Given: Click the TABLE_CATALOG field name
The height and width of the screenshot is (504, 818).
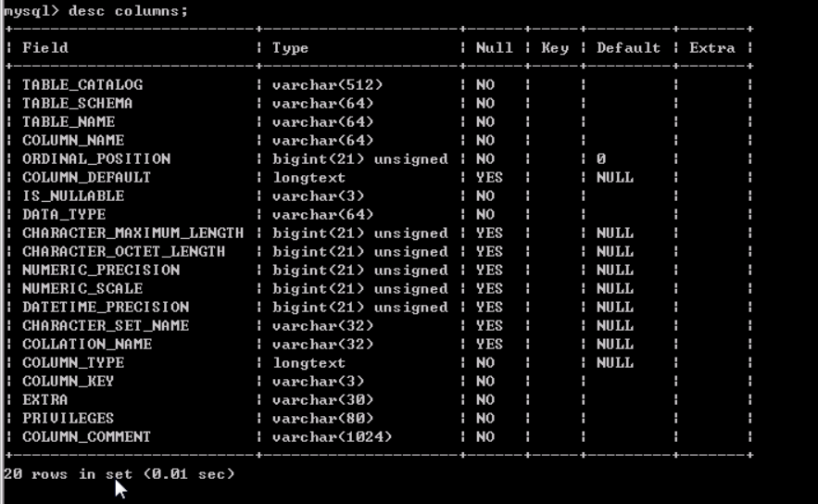Looking at the screenshot, I should point(82,85).
